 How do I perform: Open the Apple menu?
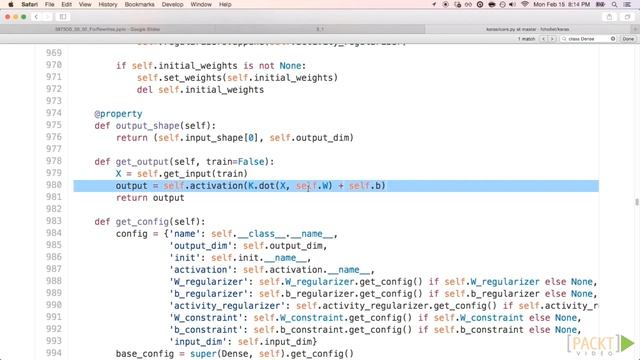[x=11, y=4]
